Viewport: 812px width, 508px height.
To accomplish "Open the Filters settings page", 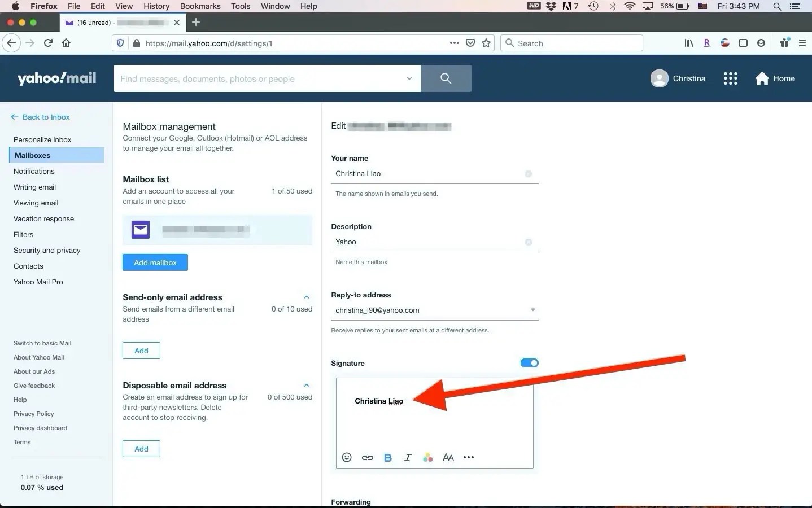I will [24, 234].
